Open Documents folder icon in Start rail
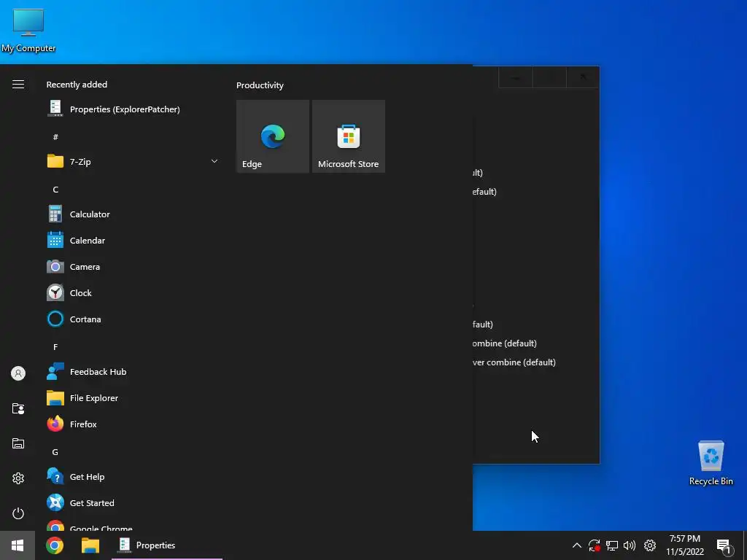 [18, 408]
